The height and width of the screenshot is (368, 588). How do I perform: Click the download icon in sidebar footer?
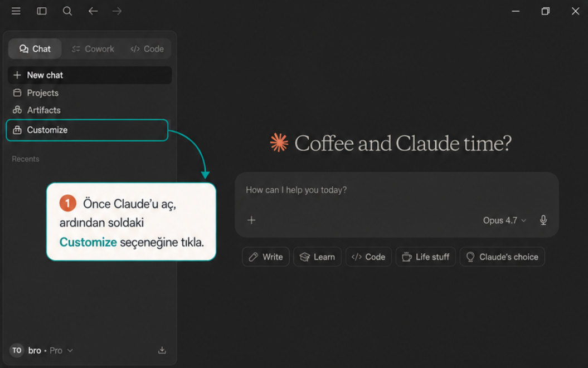coord(162,350)
